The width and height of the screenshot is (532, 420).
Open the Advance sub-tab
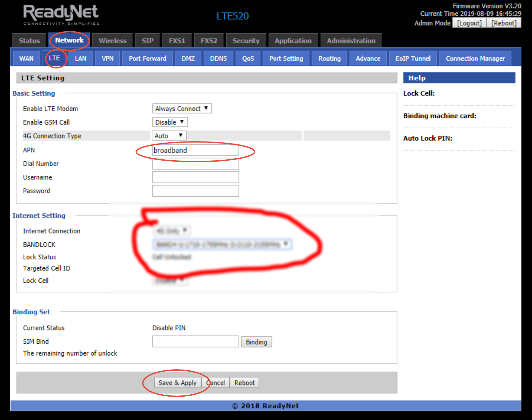point(368,59)
